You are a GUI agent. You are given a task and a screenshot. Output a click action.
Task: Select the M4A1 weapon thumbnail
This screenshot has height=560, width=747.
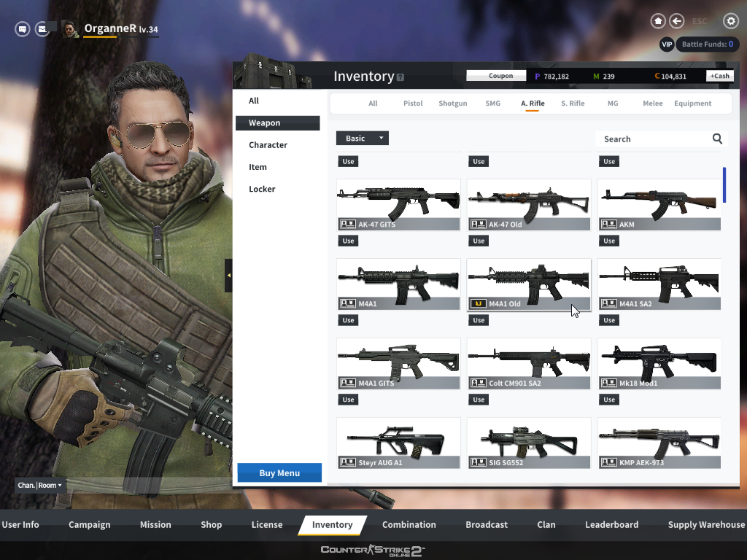(398, 284)
